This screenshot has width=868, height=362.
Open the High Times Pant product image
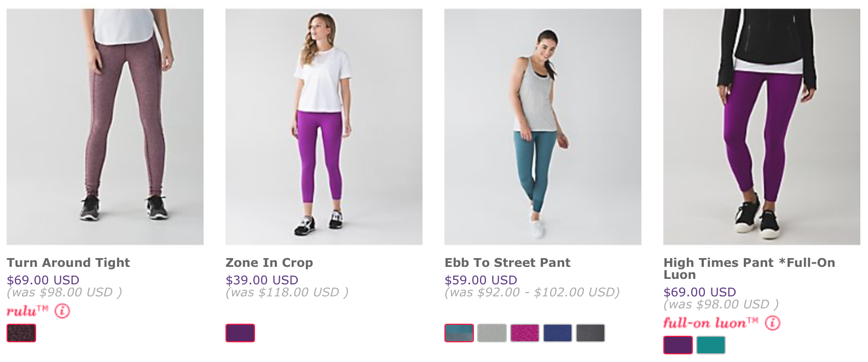coord(762,126)
